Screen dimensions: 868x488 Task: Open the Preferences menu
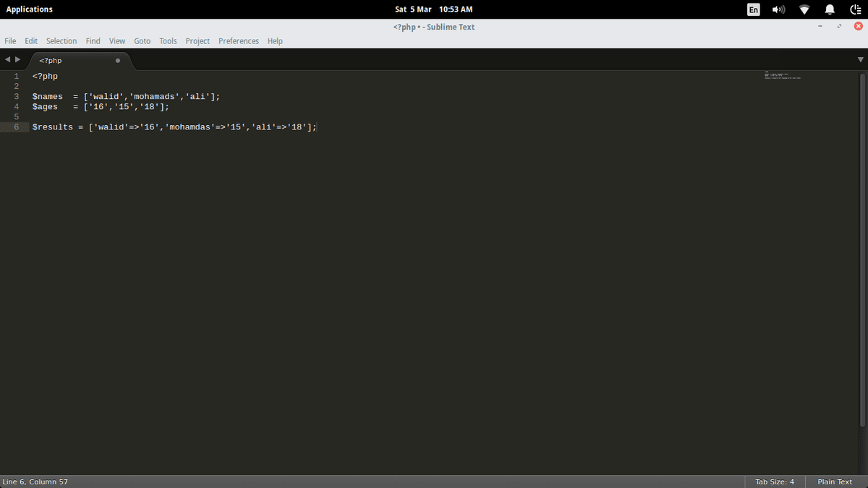coord(239,41)
